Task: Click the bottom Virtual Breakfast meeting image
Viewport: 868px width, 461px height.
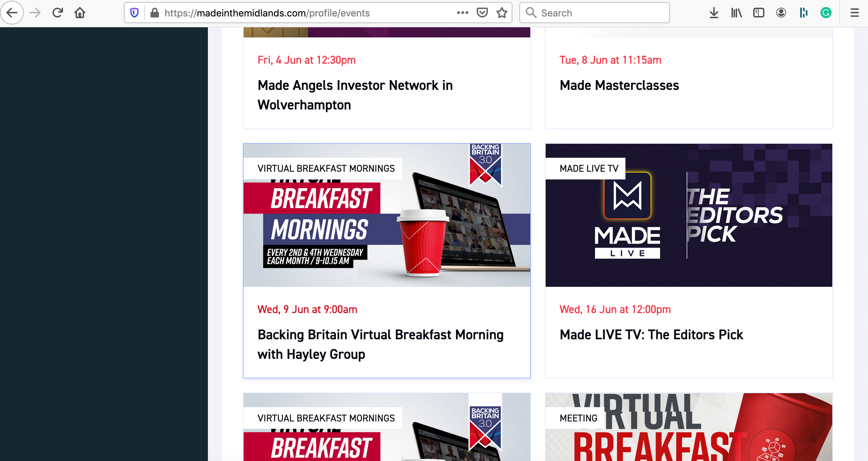Action: point(689,427)
